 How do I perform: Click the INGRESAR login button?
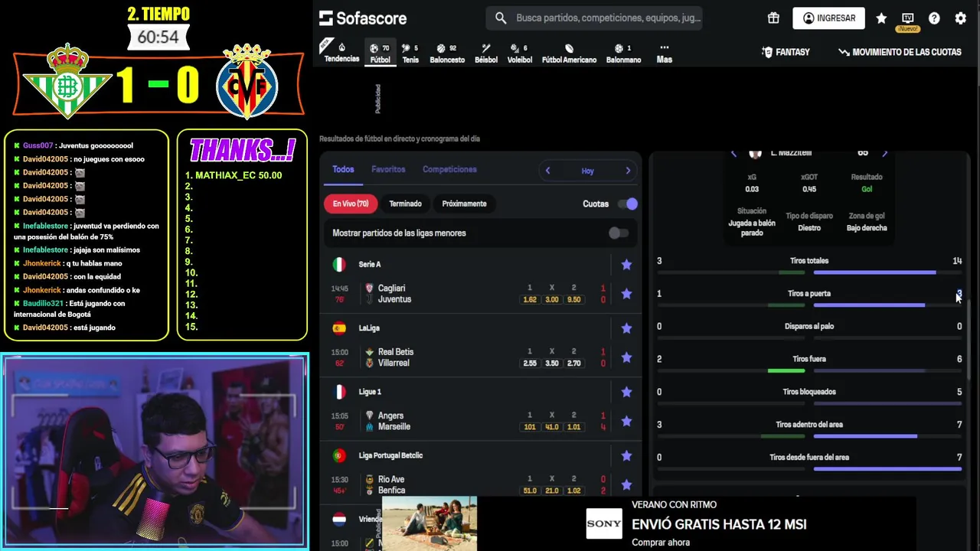click(828, 18)
